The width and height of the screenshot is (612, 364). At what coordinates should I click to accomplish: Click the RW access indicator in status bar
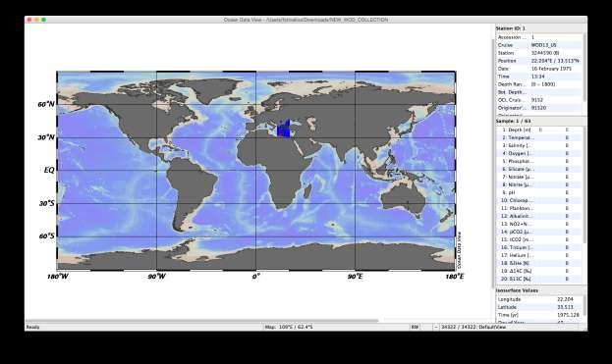[415, 327]
